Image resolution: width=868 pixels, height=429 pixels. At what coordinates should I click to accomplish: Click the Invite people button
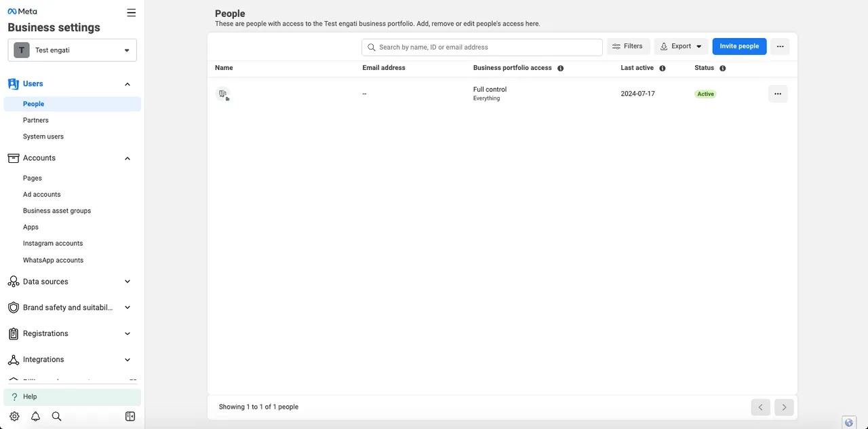click(x=739, y=46)
